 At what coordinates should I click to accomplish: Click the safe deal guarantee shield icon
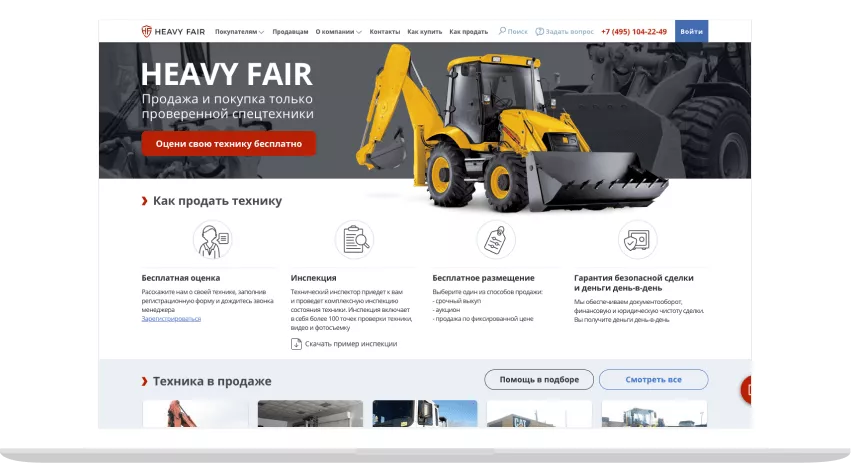coord(637,240)
